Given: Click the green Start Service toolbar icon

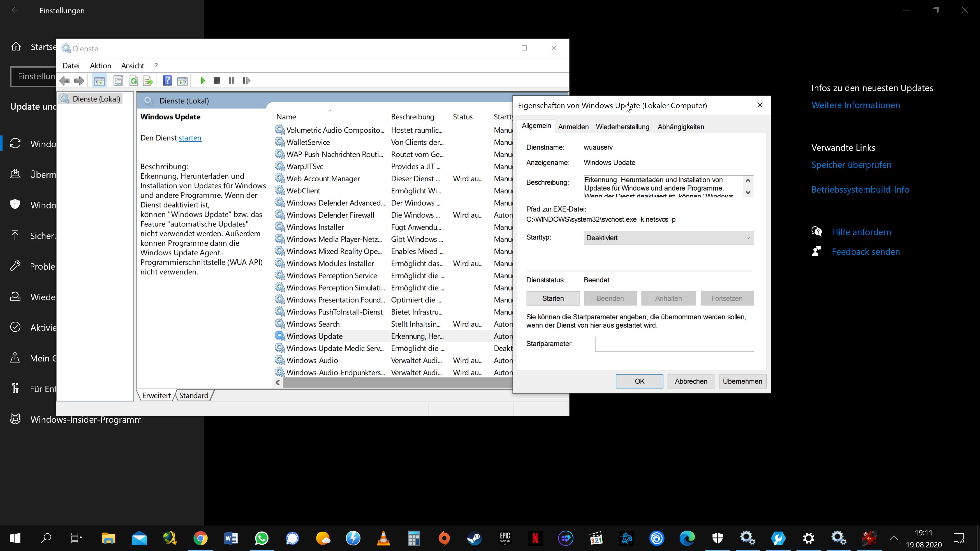Looking at the screenshot, I should coord(203,81).
